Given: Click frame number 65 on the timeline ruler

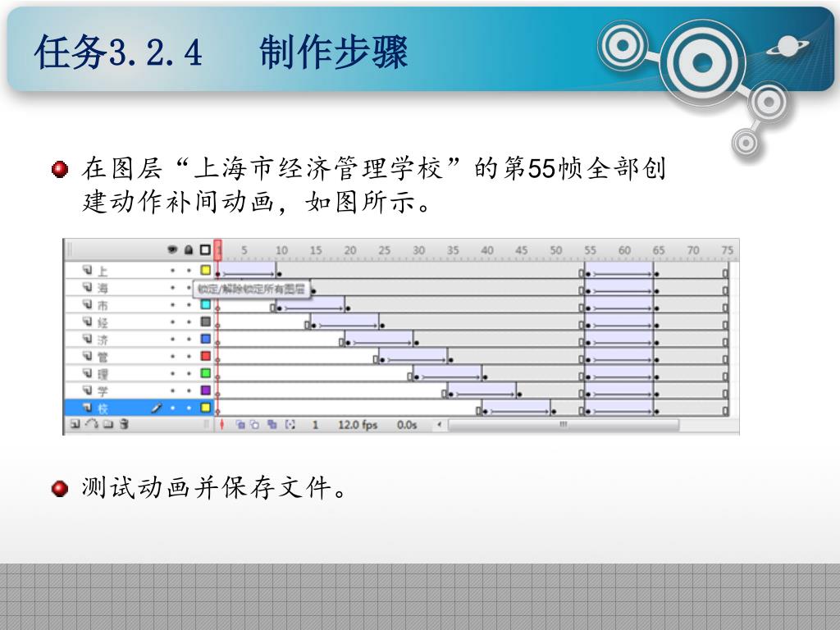Looking at the screenshot, I should (659, 250).
